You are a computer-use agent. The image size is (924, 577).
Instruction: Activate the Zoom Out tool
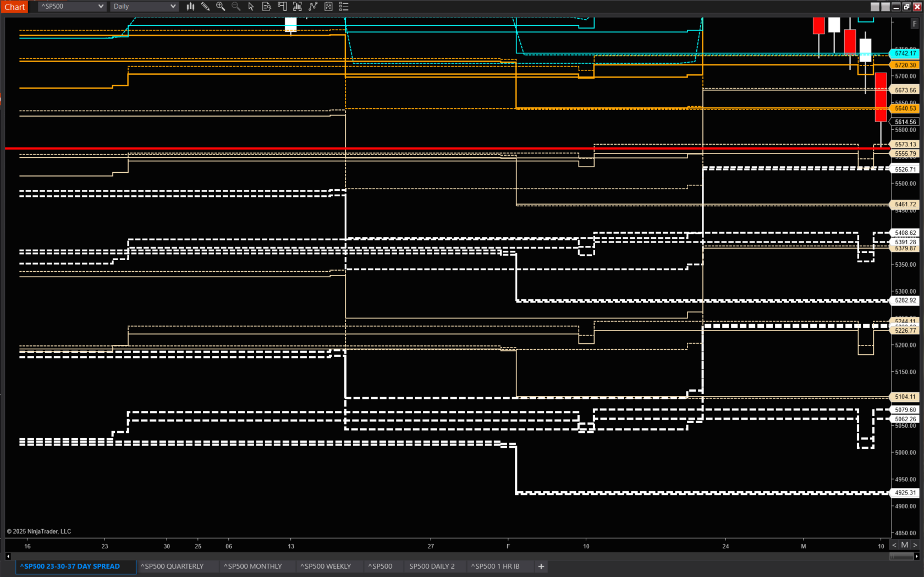click(236, 6)
